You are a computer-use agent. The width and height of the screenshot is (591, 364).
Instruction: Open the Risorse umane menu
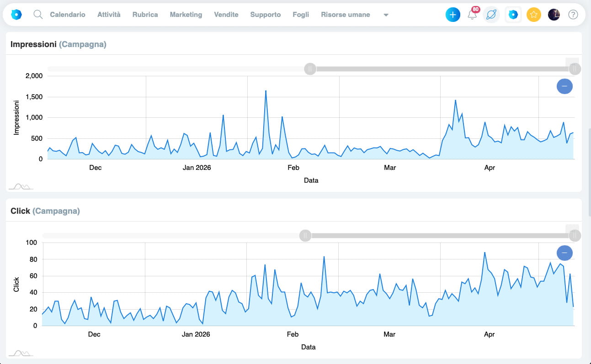346,15
